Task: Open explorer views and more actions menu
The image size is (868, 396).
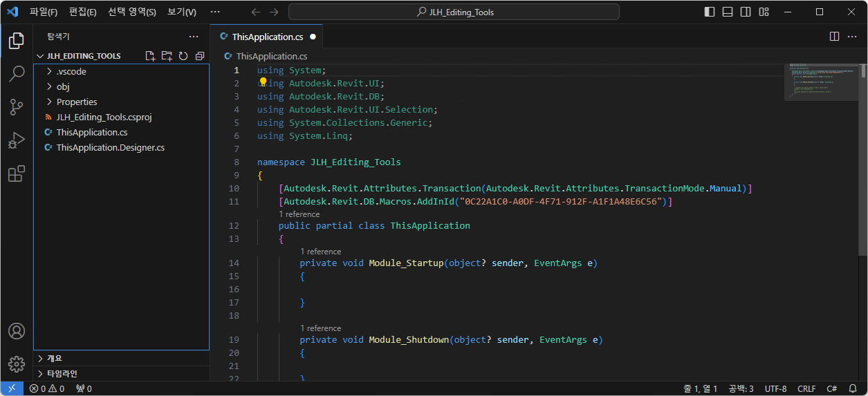Action: pos(194,37)
